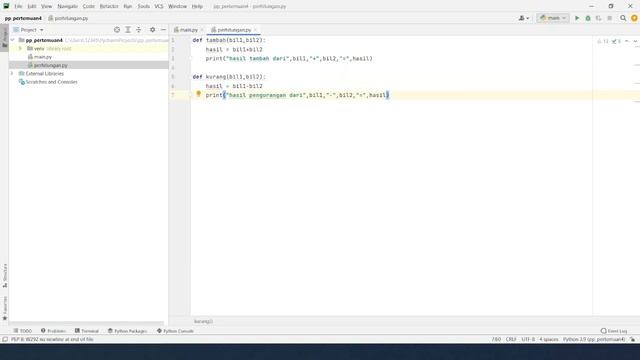
Task: Change file encoding in status bar
Action: 528,339
